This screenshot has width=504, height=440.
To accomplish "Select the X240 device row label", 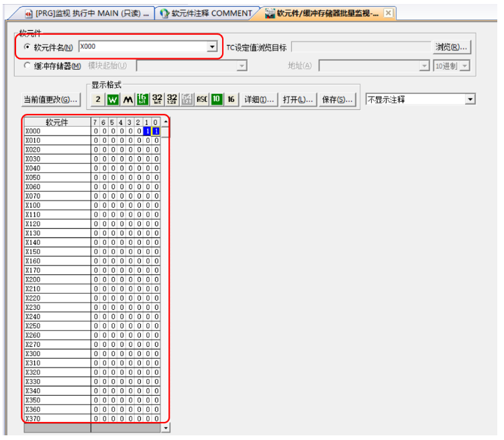I will tap(58, 317).
